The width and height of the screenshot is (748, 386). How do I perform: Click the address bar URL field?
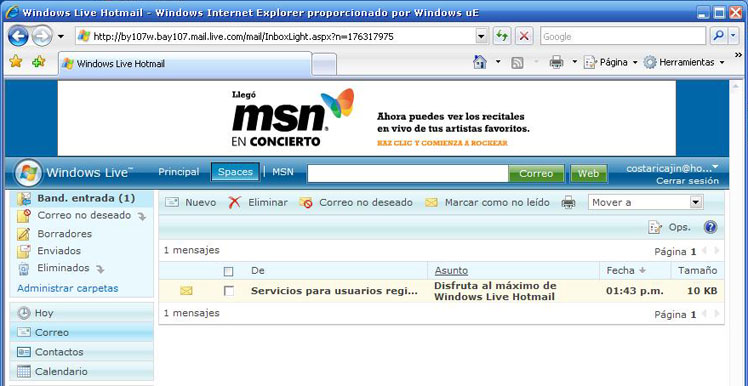click(276, 36)
